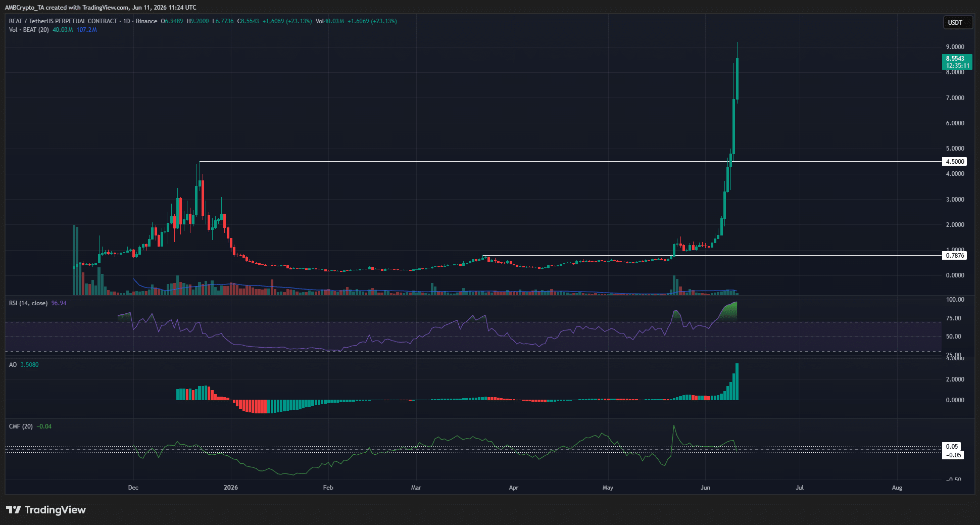Image resolution: width=980 pixels, height=525 pixels.
Task: Click the 0.05 level tag on CMF pane
Action: pyautogui.click(x=952, y=447)
